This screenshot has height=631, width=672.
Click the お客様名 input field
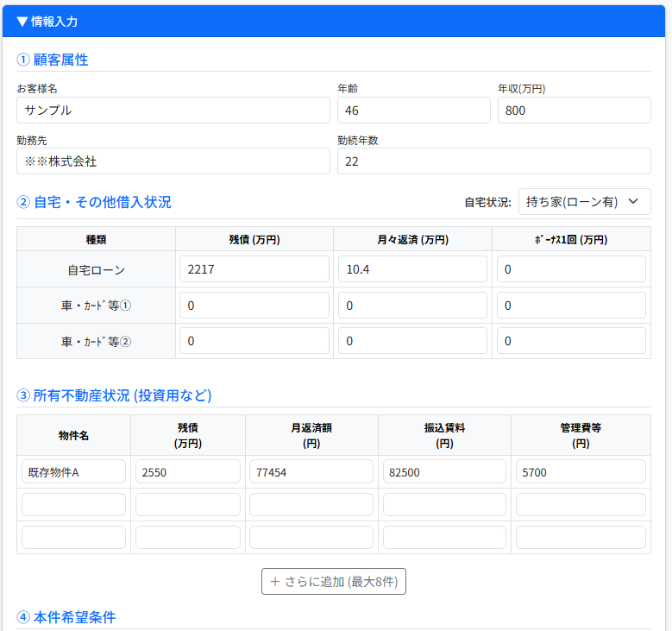tap(173, 110)
